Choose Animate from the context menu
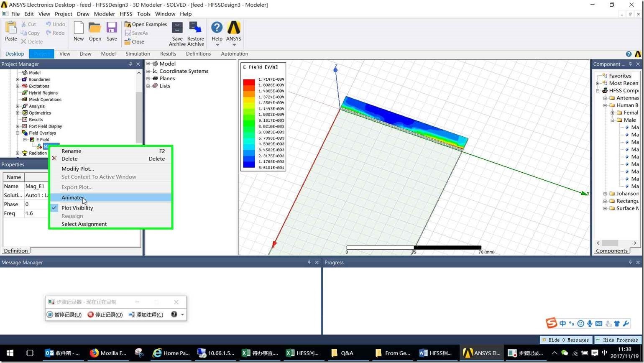This screenshot has width=644, height=363. point(72,197)
